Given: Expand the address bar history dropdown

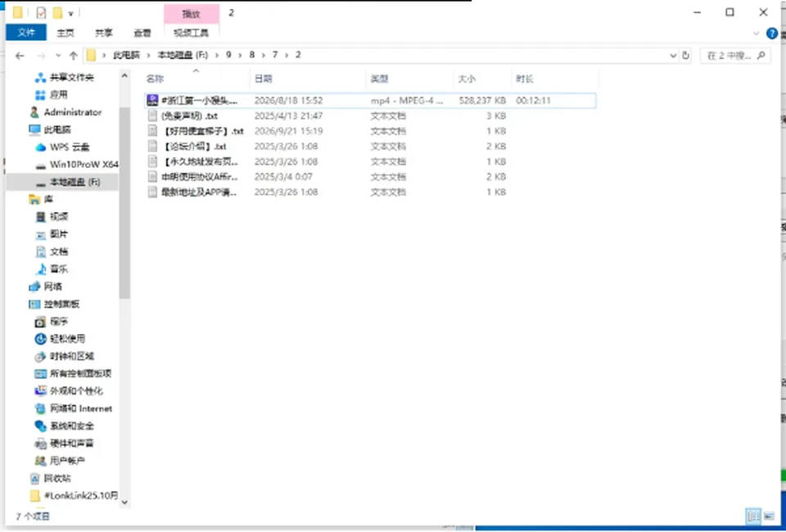Looking at the screenshot, I should pos(673,56).
